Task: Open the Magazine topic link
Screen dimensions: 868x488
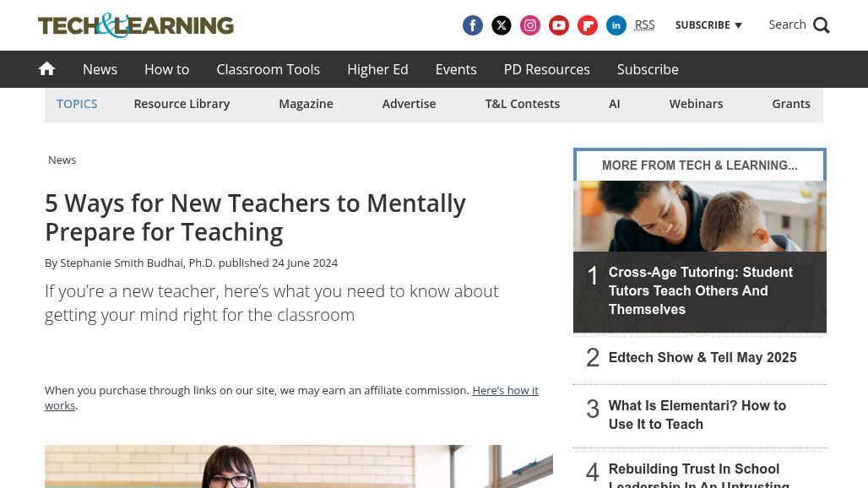Action: (306, 104)
